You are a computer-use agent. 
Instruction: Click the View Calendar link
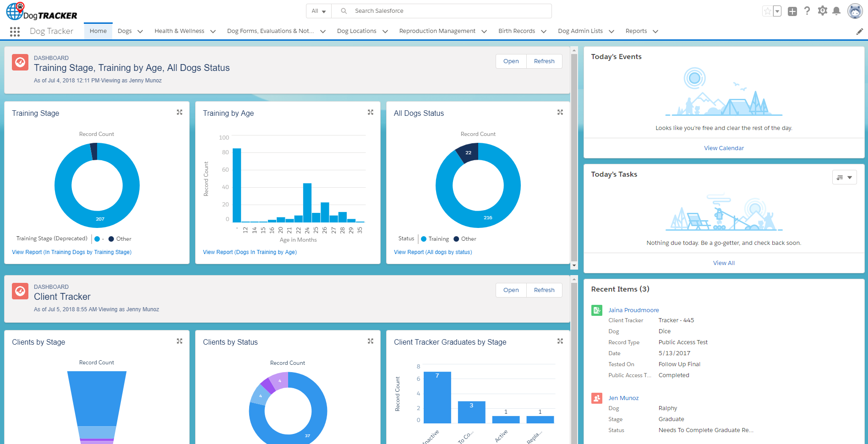coord(724,148)
